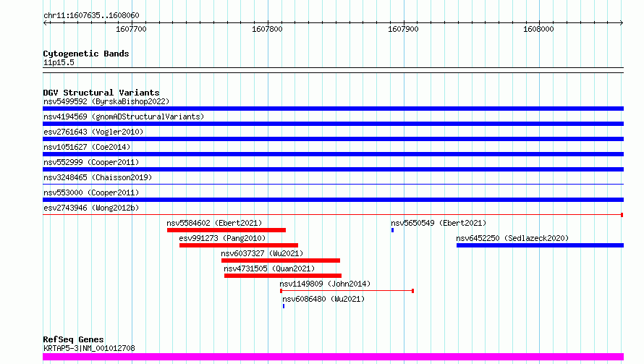Click the thin red line under nsv1149809
The width and height of the screenshot is (644, 364).
pyautogui.click(x=347, y=291)
